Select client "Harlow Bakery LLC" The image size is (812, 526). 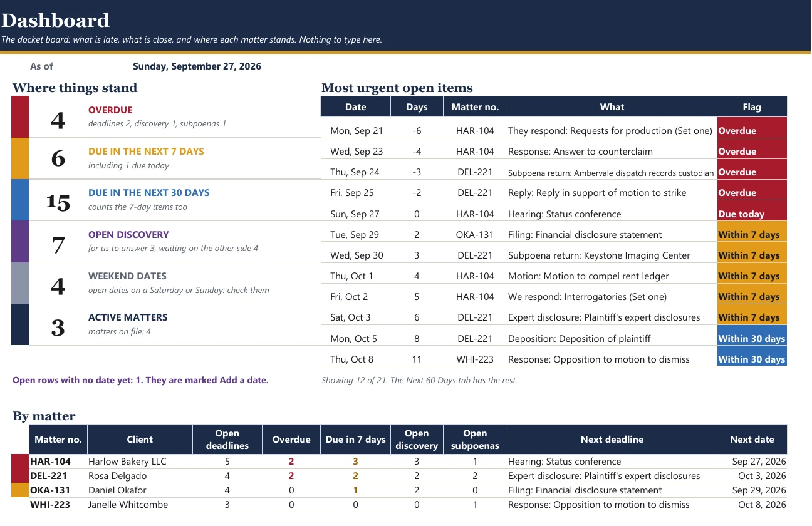[127, 462]
